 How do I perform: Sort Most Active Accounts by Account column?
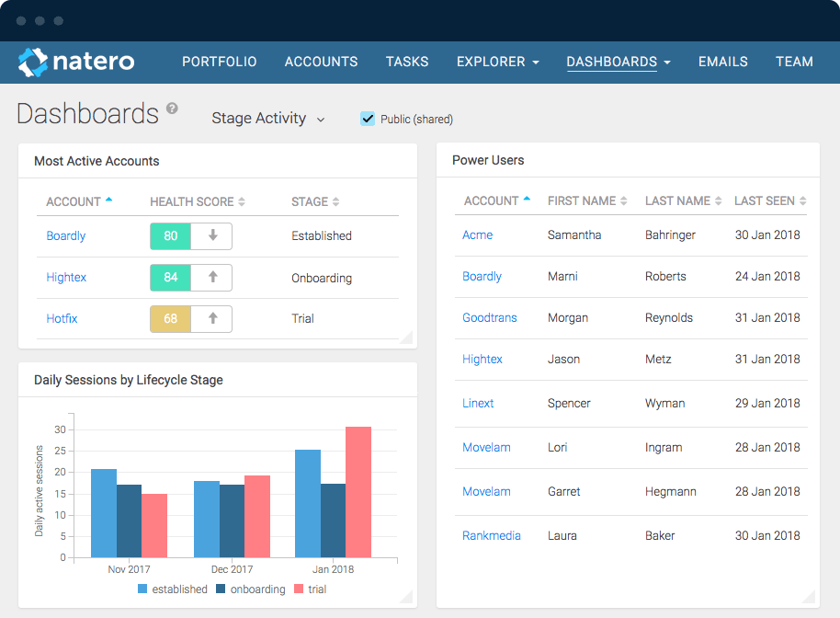pos(79,201)
